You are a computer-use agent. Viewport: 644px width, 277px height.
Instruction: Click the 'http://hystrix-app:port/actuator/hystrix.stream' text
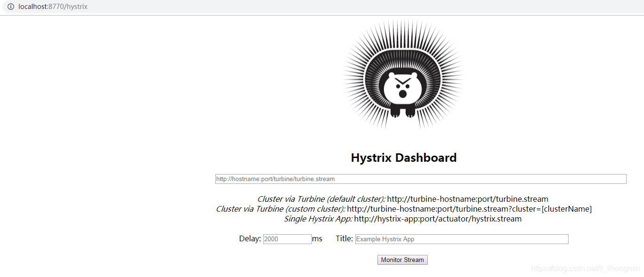tap(438, 219)
